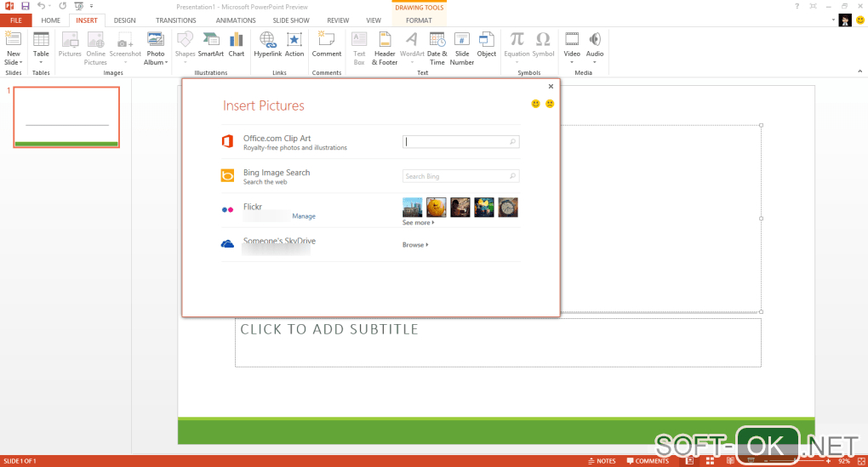Switch to the VIEW tab
Screen dimensions: 868x467
pyautogui.click(x=374, y=20)
